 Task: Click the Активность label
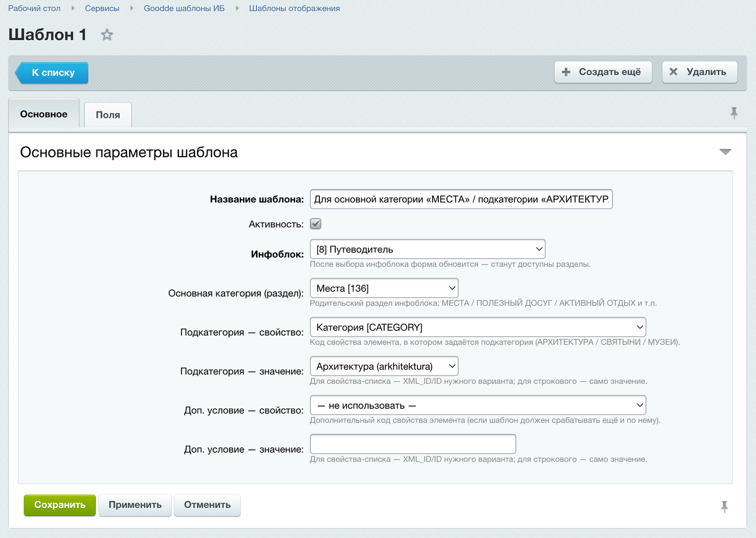pos(276,224)
